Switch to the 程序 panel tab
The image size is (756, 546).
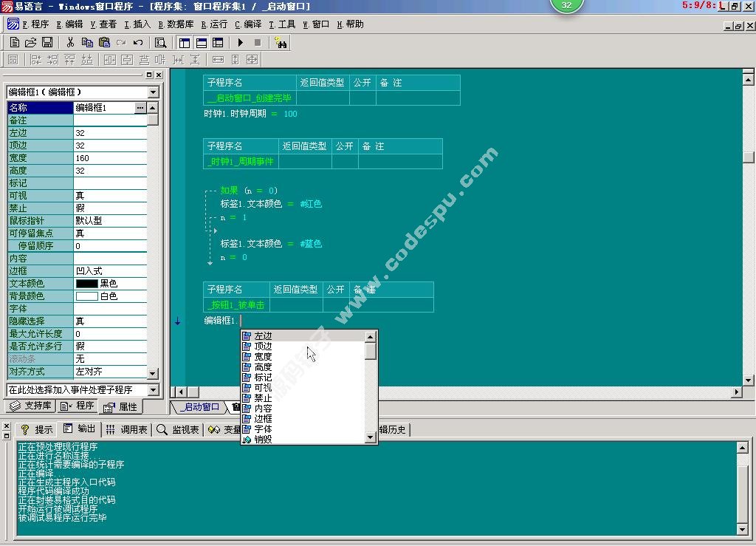pyautogui.click(x=77, y=406)
